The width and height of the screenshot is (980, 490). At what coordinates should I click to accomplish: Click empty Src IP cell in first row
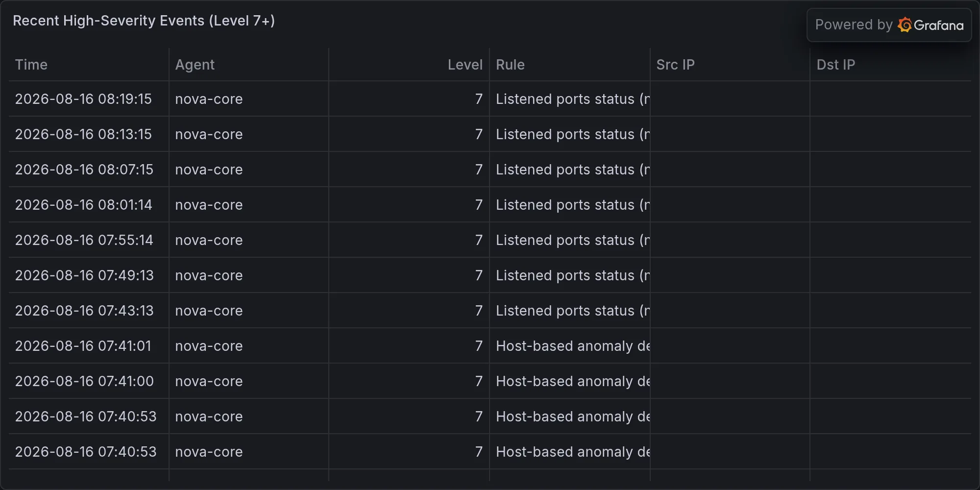pos(730,99)
